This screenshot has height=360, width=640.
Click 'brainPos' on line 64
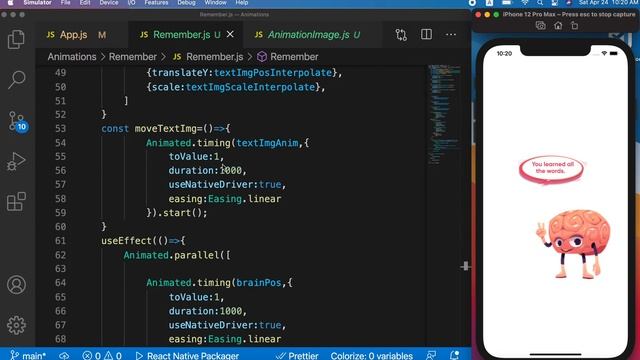[259, 282]
